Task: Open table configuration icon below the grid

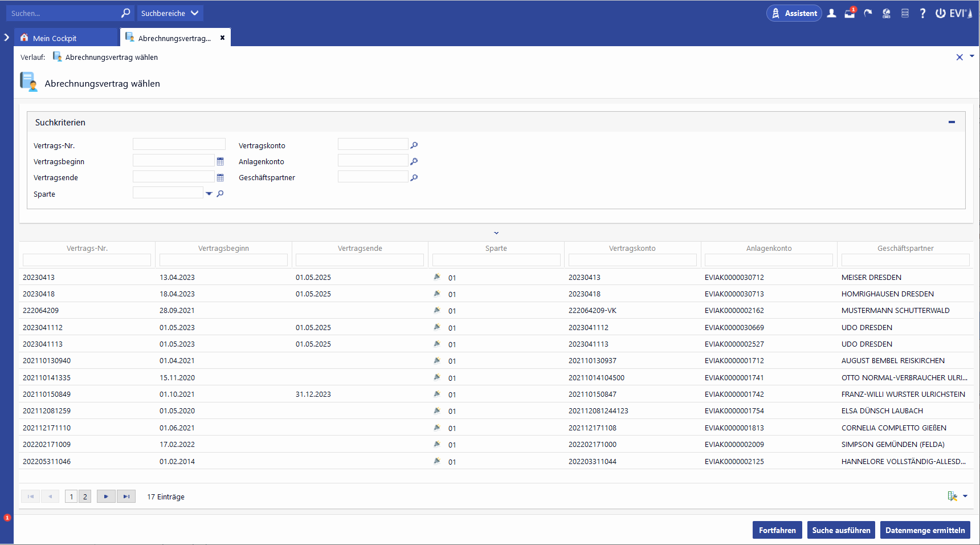Action: (x=953, y=496)
